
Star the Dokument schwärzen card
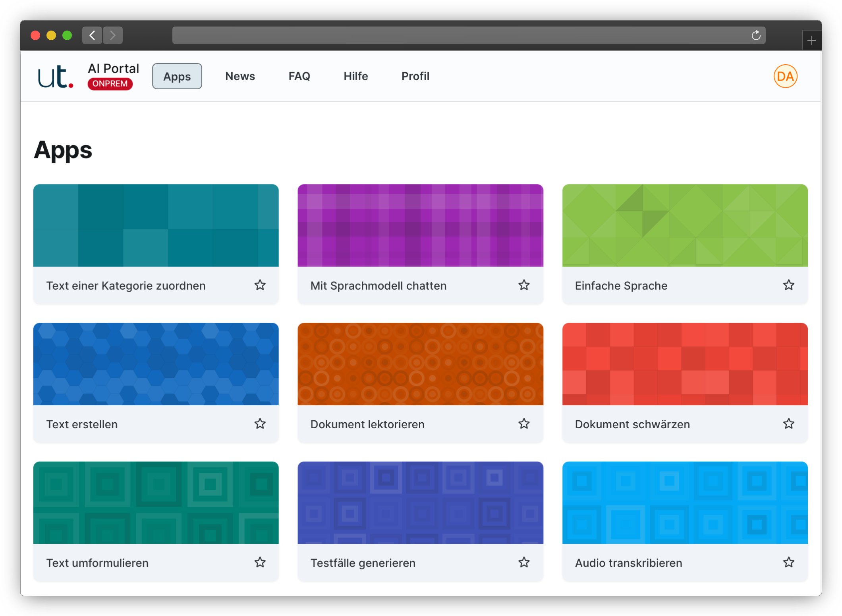(x=788, y=423)
